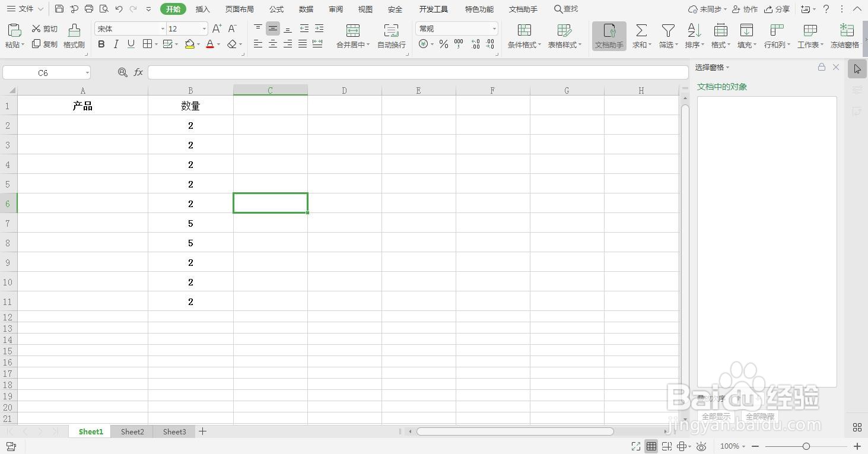This screenshot has width=868, height=454.
Task: Click the Increase Decimal icon
Action: point(475,44)
